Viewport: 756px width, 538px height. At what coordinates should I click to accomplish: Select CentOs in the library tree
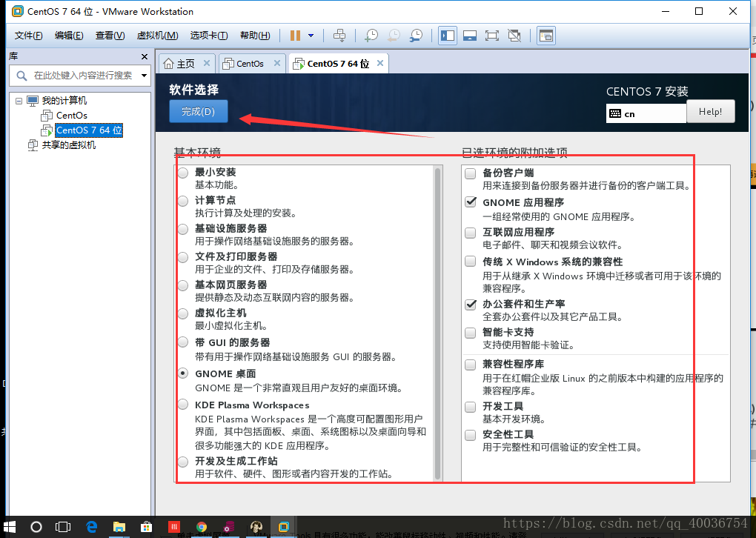click(71, 115)
